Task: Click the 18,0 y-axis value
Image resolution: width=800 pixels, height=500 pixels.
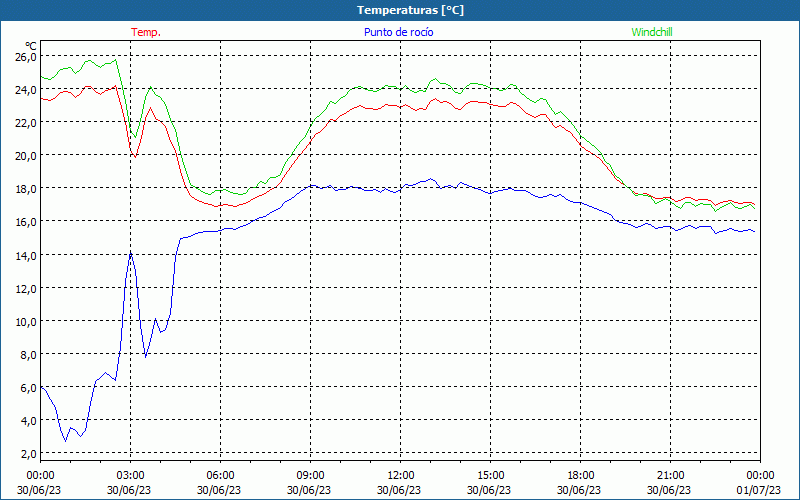Action: tap(26, 189)
